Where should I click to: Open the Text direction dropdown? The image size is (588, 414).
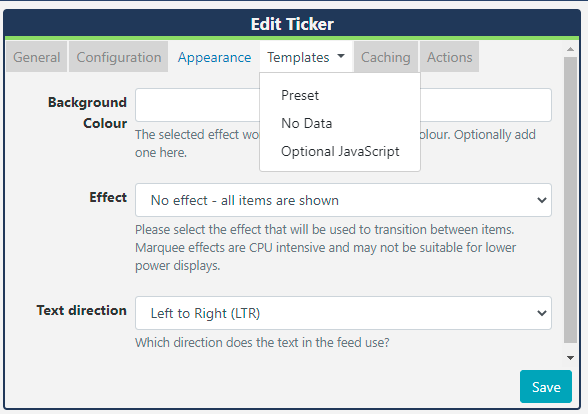[343, 313]
